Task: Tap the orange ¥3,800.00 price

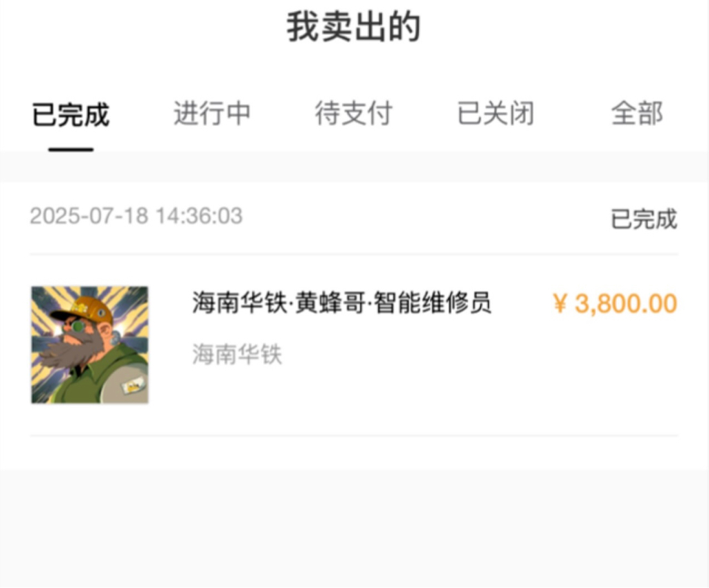Action: coord(615,303)
